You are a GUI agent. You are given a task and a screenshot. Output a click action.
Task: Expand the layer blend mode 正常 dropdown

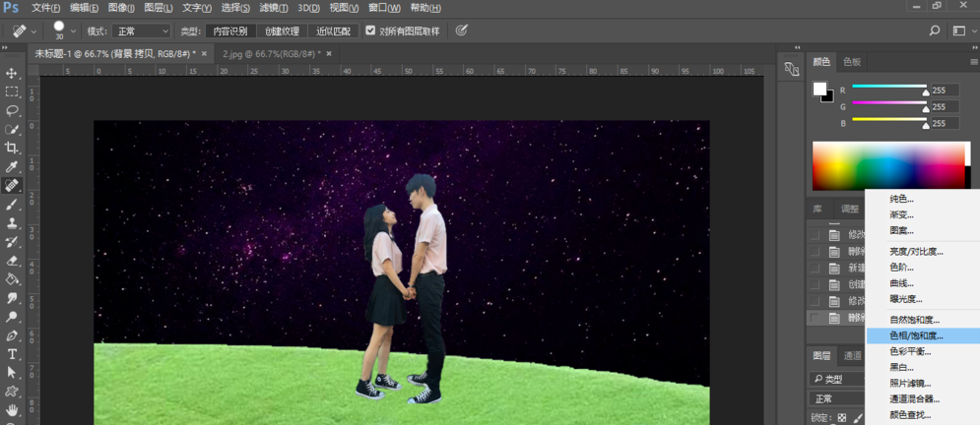(x=835, y=398)
